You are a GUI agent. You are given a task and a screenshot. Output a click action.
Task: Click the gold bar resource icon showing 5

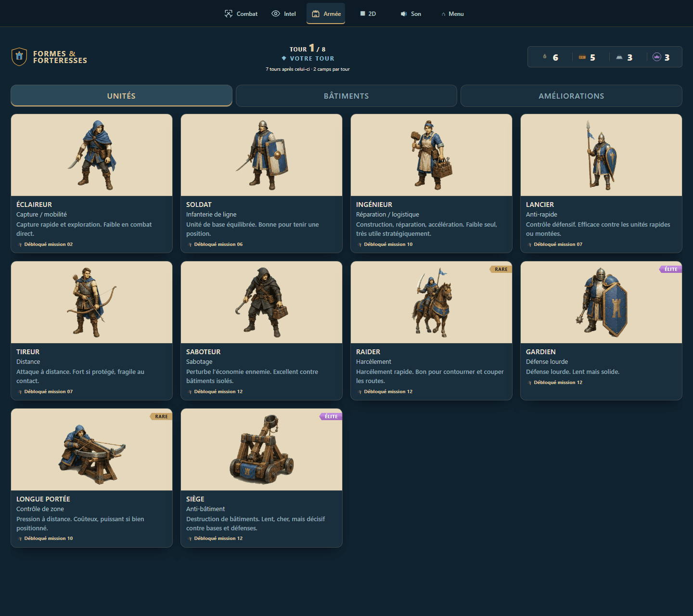tap(582, 57)
